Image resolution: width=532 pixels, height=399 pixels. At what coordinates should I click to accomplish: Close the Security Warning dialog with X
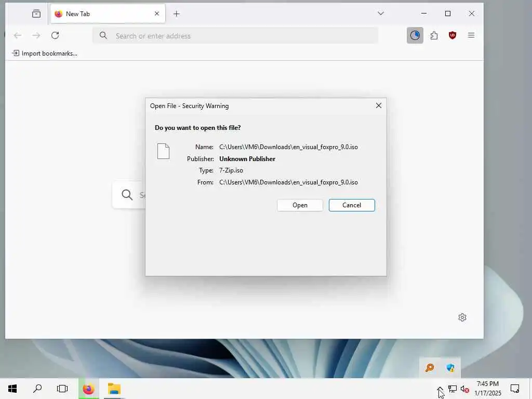(x=379, y=105)
